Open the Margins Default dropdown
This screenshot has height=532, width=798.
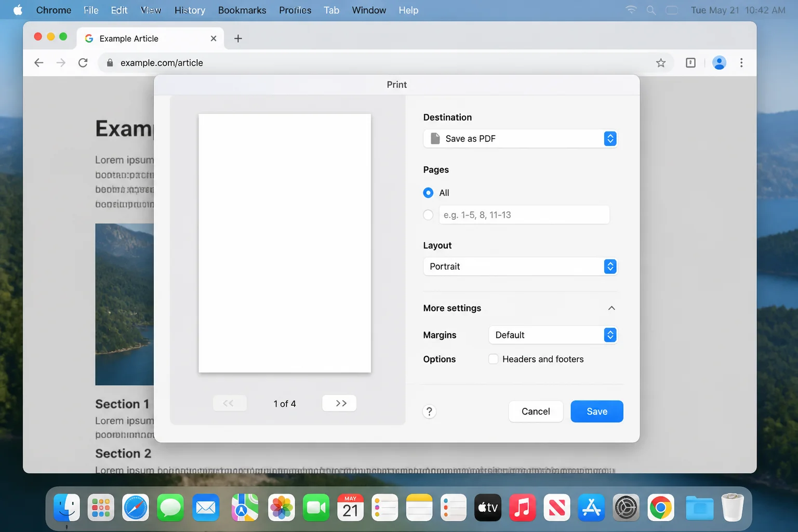(553, 335)
